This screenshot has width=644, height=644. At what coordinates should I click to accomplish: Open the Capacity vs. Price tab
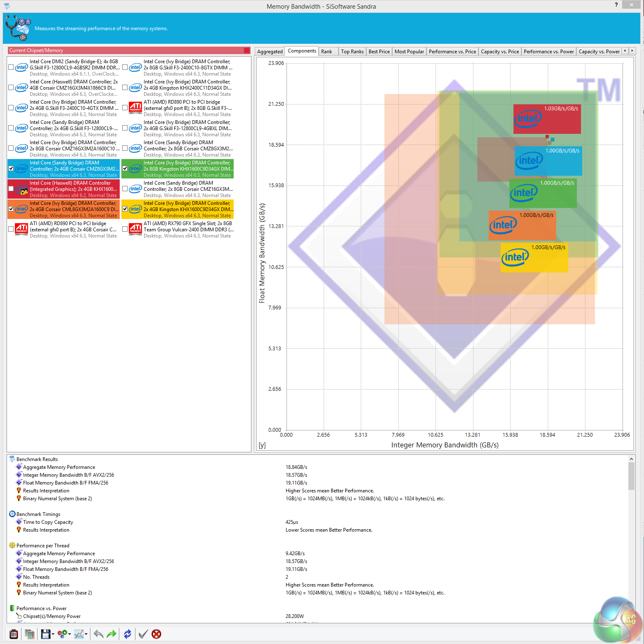coord(500,52)
